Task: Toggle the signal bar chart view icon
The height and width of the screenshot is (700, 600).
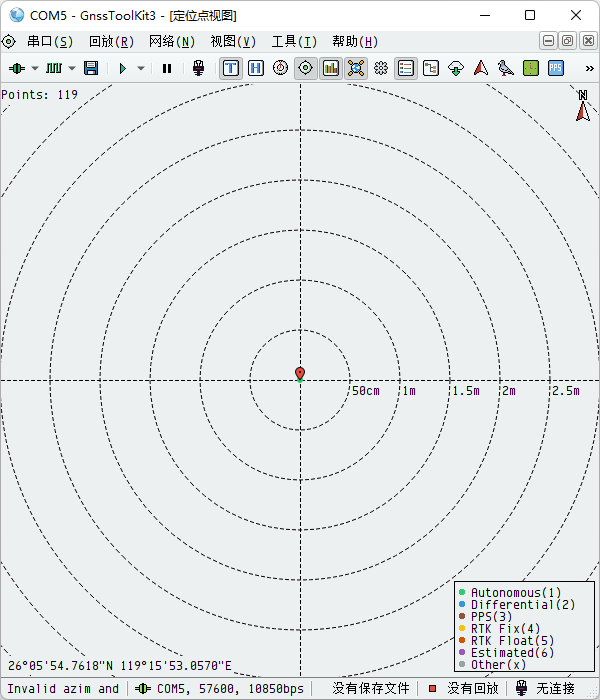Action: tap(331, 68)
